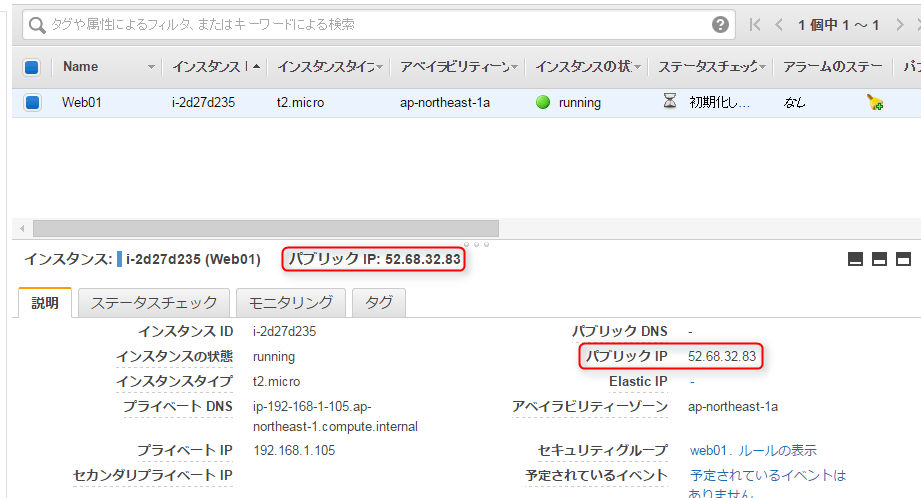Minimize the details pane with first layout icon
Image resolution: width=921 pixels, height=498 pixels.
(x=855, y=260)
